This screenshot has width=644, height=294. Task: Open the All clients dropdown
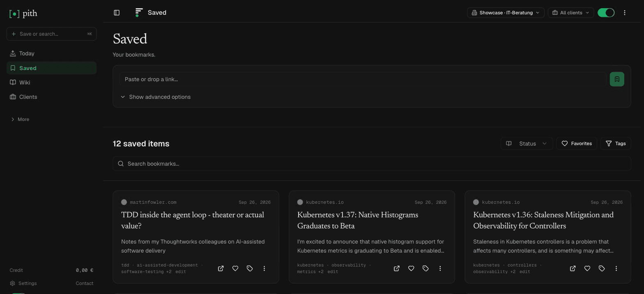pyautogui.click(x=571, y=13)
